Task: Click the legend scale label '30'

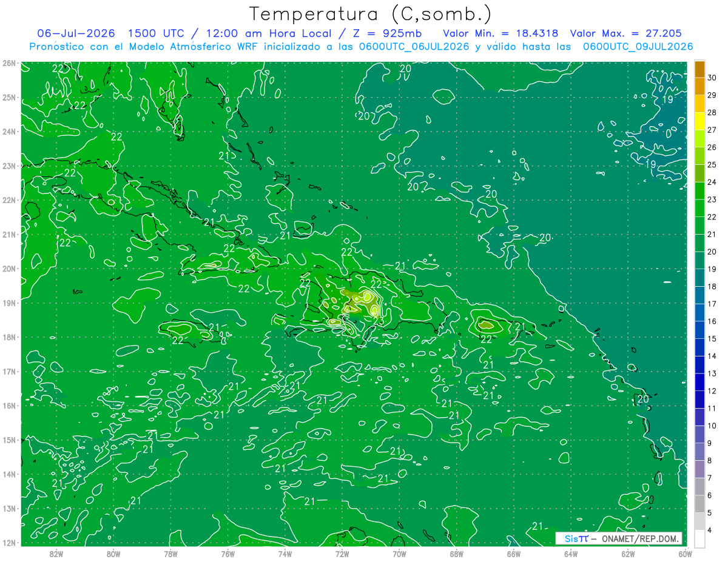Action: pyautogui.click(x=712, y=78)
